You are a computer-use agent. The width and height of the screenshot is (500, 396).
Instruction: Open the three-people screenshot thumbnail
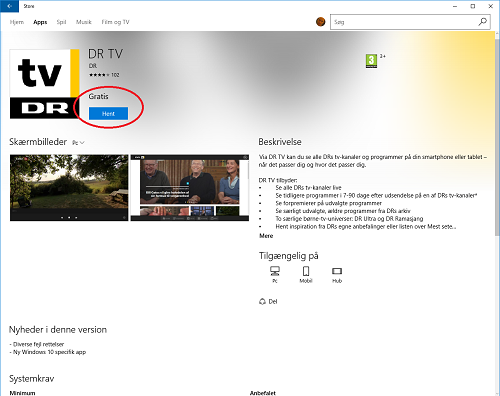click(190, 188)
